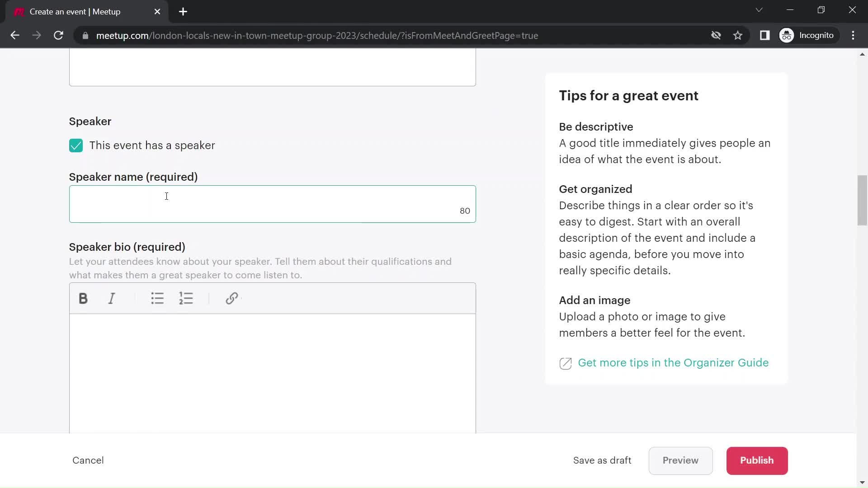
Task: Click the bookmark star icon in address bar
Action: pyautogui.click(x=738, y=35)
